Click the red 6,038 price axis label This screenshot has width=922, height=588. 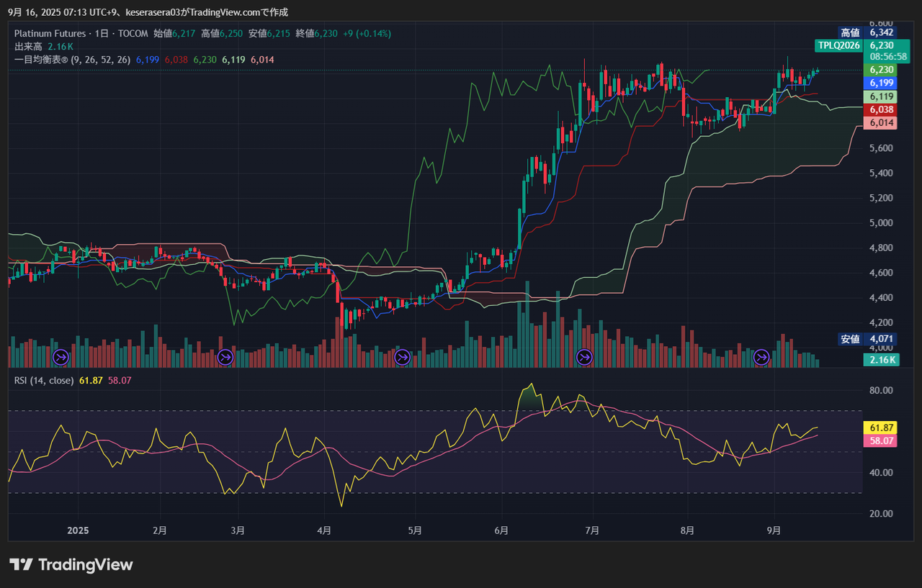point(882,109)
